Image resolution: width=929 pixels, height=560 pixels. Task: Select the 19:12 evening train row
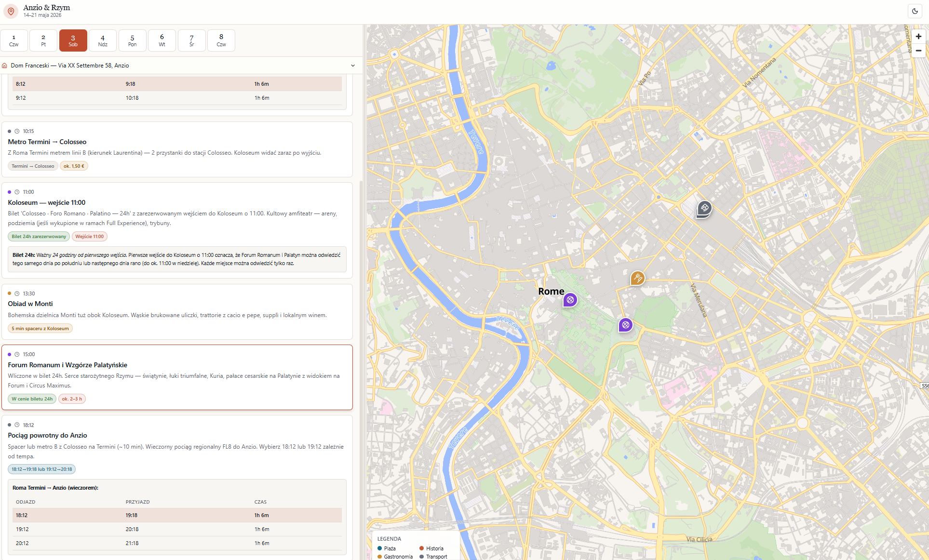[177, 529]
